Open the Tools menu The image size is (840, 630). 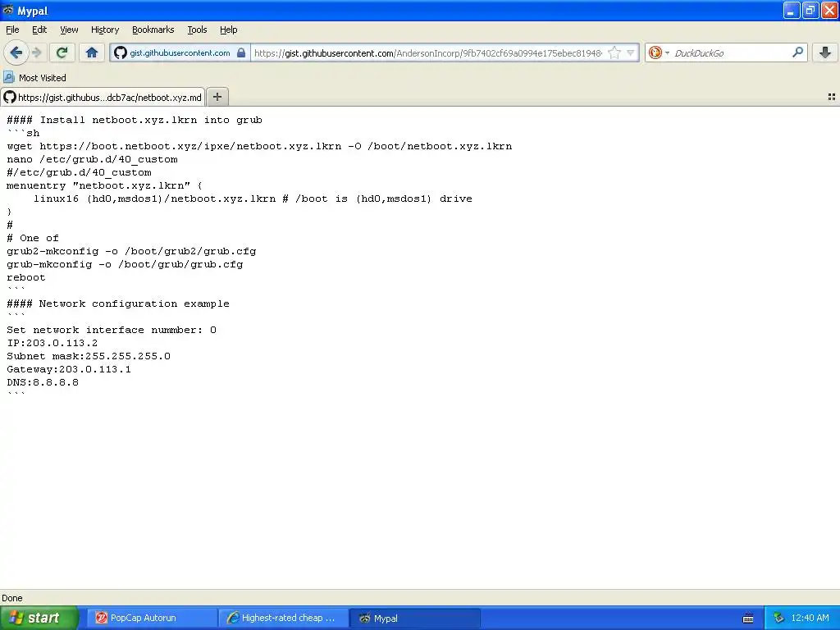[x=197, y=30]
